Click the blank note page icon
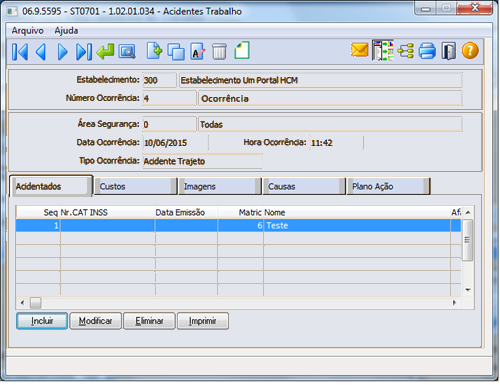This screenshot has height=385, width=500. click(242, 51)
